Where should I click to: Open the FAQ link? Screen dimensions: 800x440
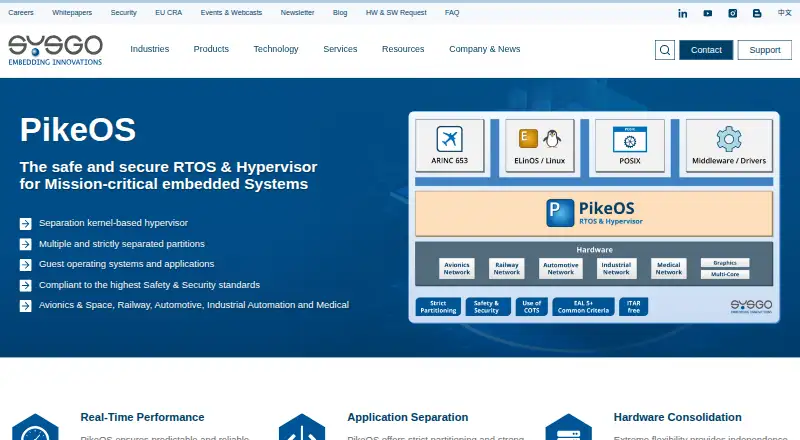tap(452, 13)
